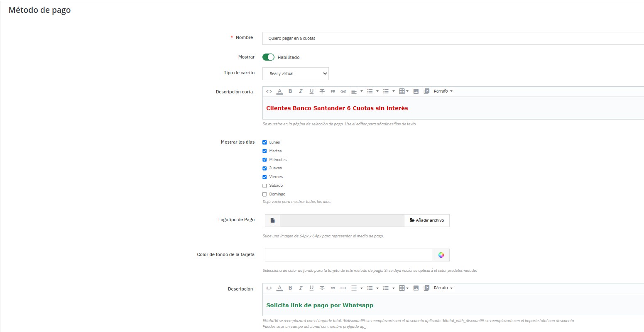Click the Añadir archivo button
Screen dimensions: 644x332
pyautogui.click(x=426, y=220)
